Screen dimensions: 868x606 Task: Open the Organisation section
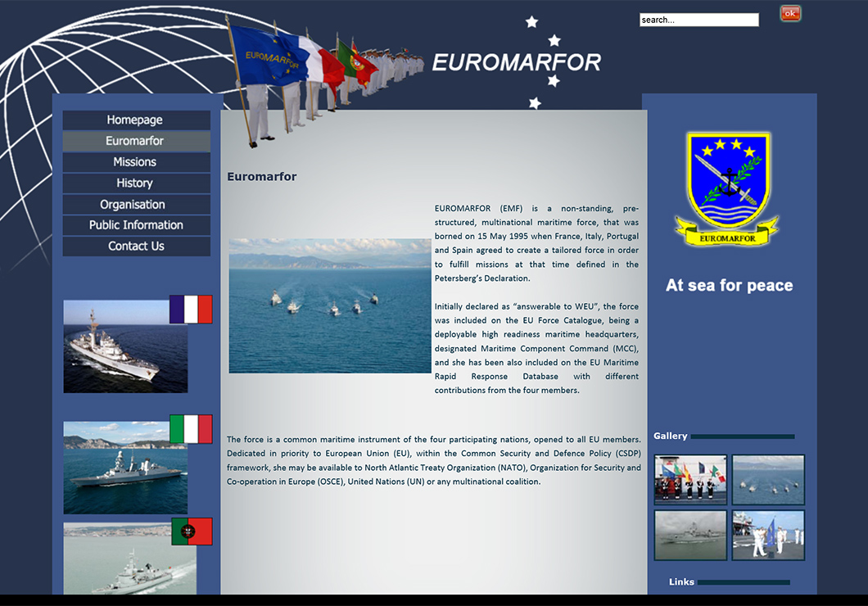coord(136,204)
